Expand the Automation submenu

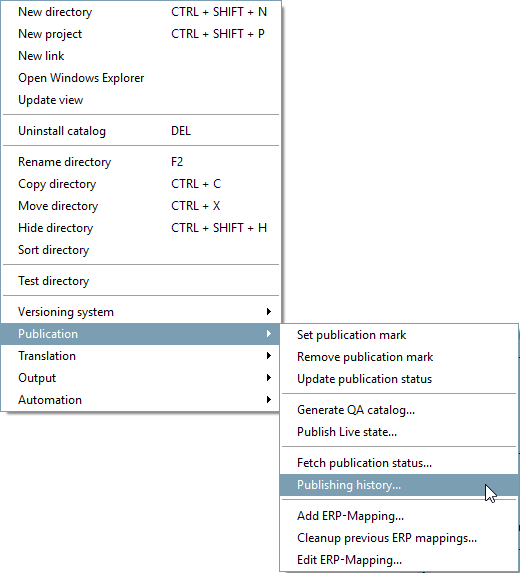(x=141, y=399)
